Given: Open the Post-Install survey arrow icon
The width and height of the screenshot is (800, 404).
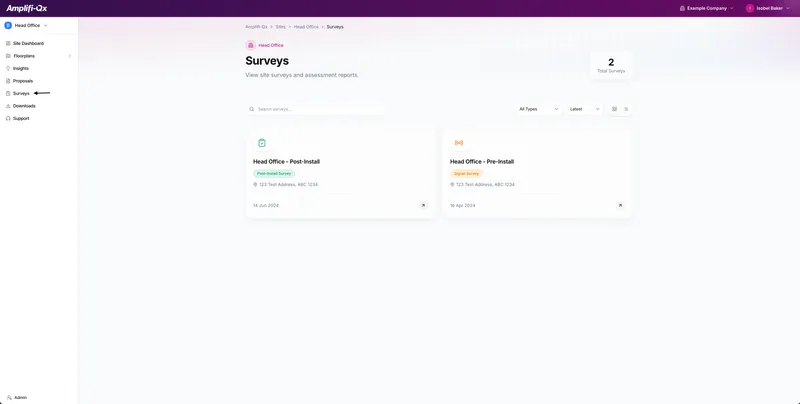Looking at the screenshot, I should (x=423, y=205).
